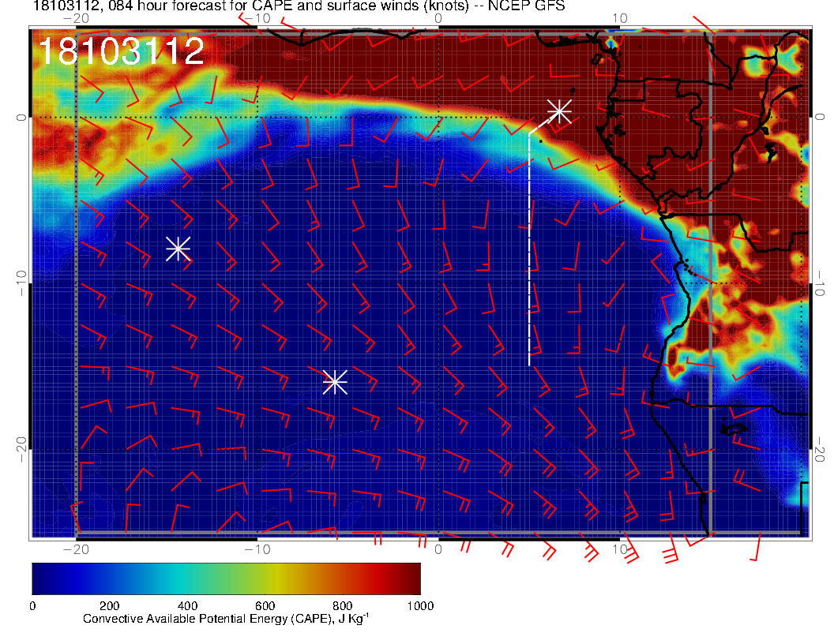Click the dark blue end of the CAPE colorbar
834x644 pixels.
pyautogui.click(x=42, y=578)
